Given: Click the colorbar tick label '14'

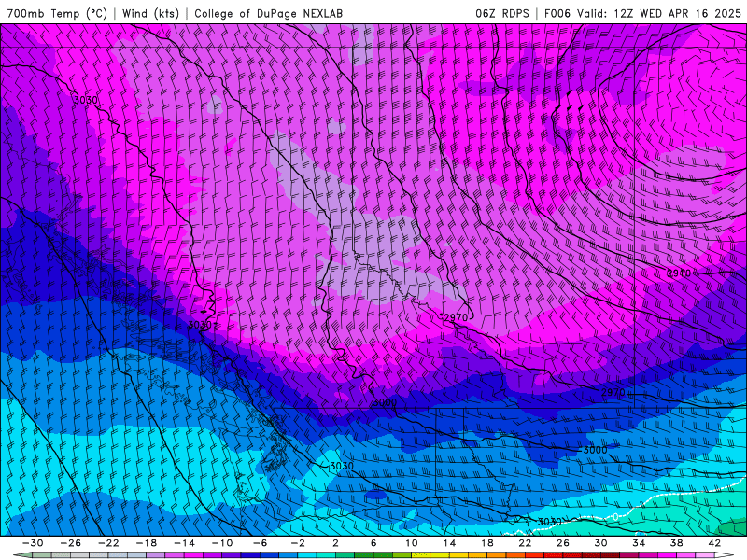Looking at the screenshot, I should 449,543.
